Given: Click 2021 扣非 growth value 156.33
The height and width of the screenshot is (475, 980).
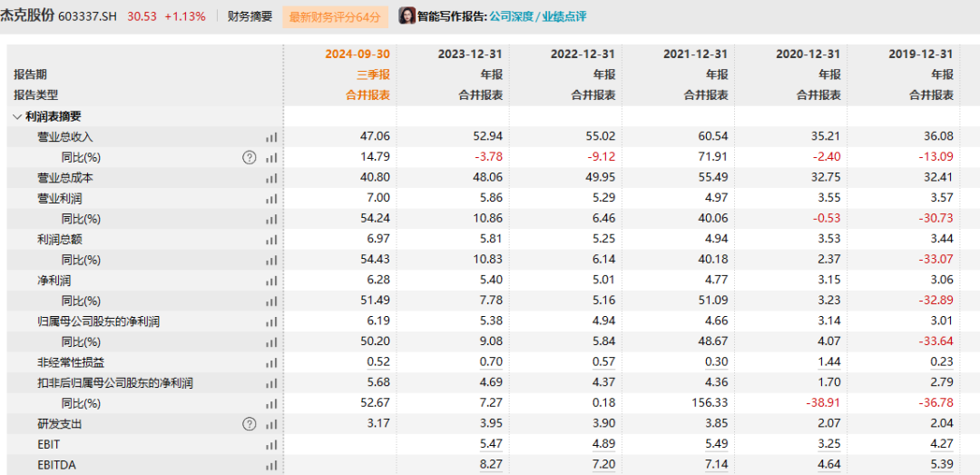Looking at the screenshot, I should point(711,403).
